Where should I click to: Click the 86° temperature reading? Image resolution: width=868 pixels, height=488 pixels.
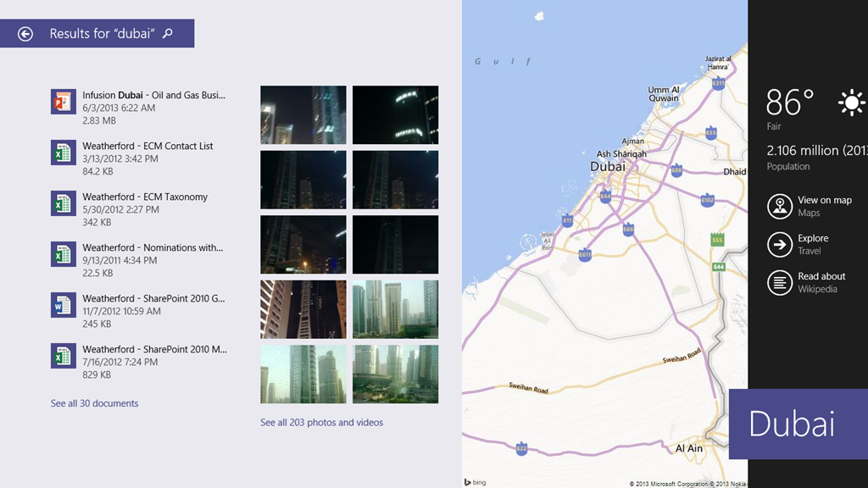(790, 103)
